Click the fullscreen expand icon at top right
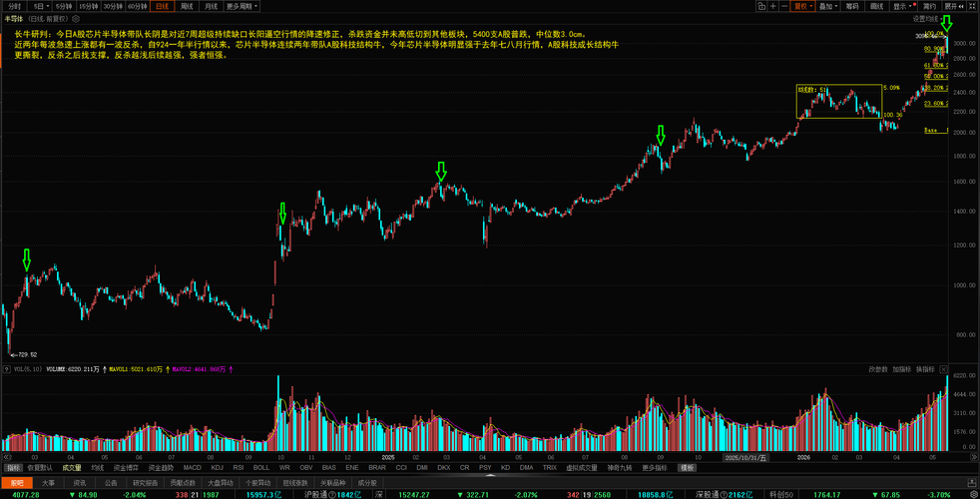Screen dimensions: 980x499 click(x=972, y=6)
